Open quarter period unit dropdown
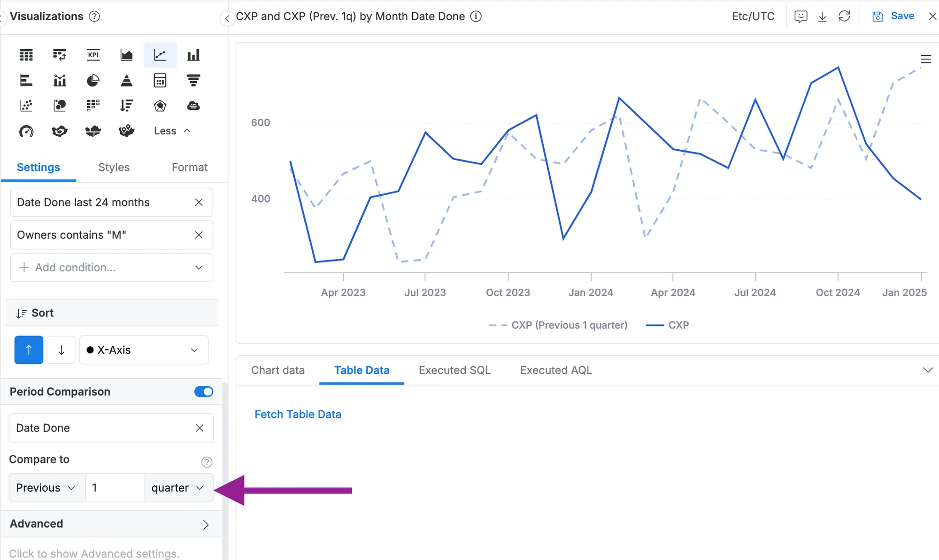Image resolution: width=939 pixels, height=560 pixels. (179, 488)
